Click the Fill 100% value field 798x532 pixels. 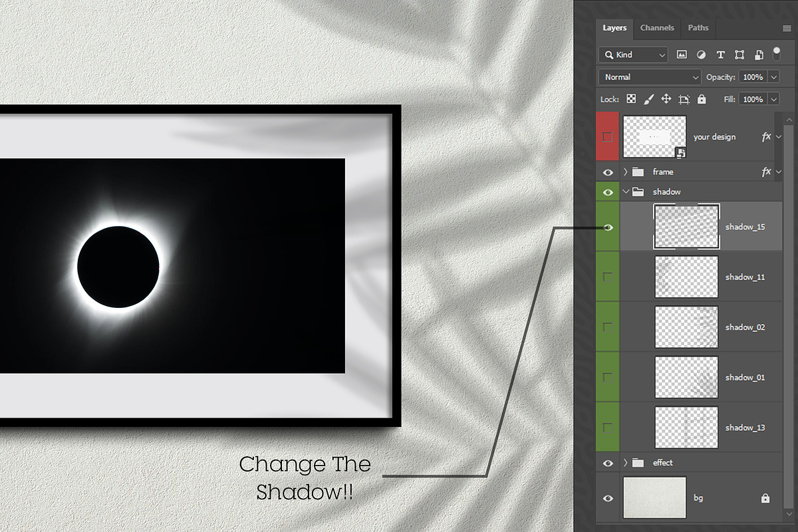tap(753, 99)
